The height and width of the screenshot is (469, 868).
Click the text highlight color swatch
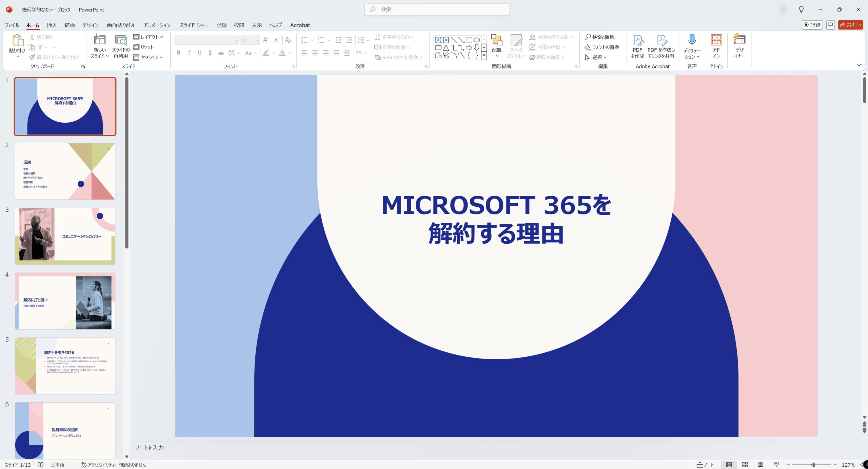(x=266, y=53)
